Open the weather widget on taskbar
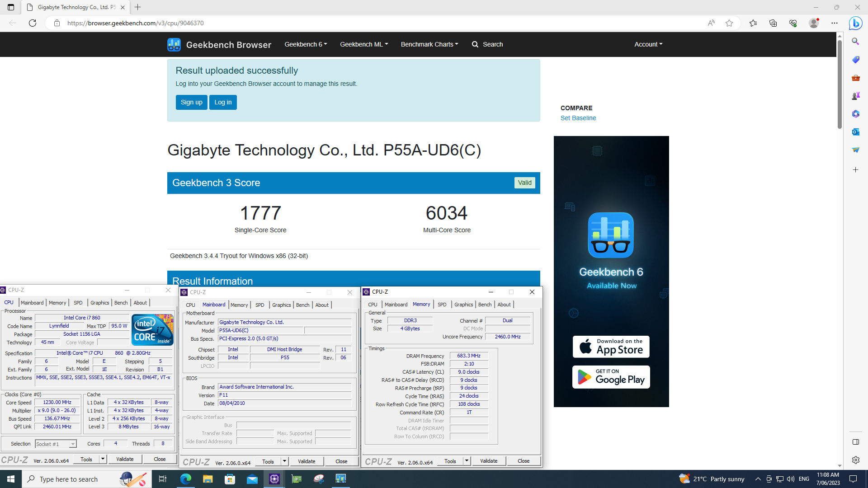The width and height of the screenshot is (868, 488). click(712, 479)
